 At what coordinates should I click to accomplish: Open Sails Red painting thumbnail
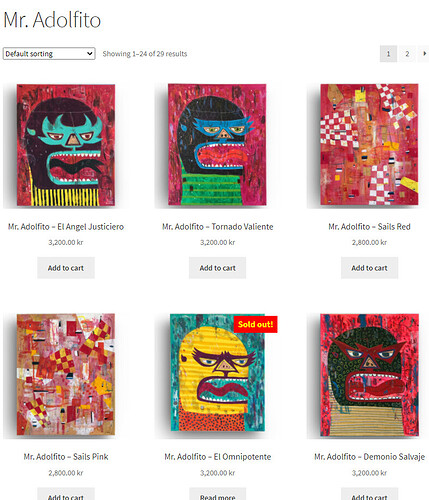click(369, 145)
